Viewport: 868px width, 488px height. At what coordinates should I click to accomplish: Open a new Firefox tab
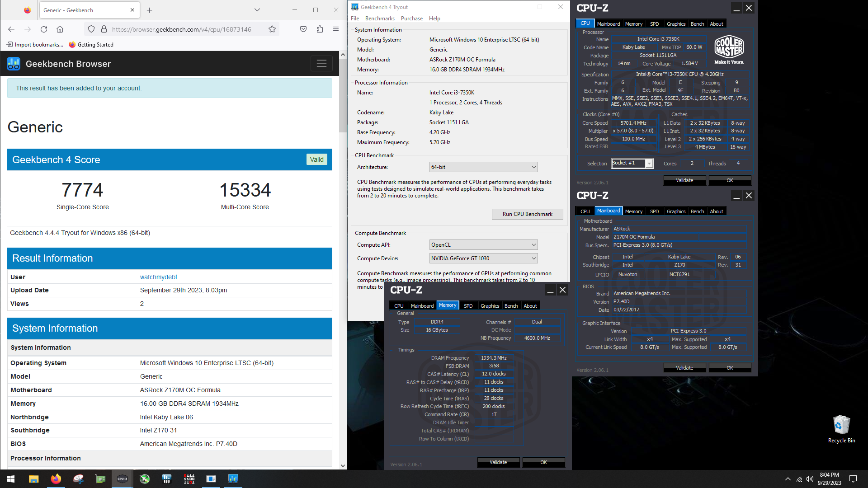(x=150, y=10)
